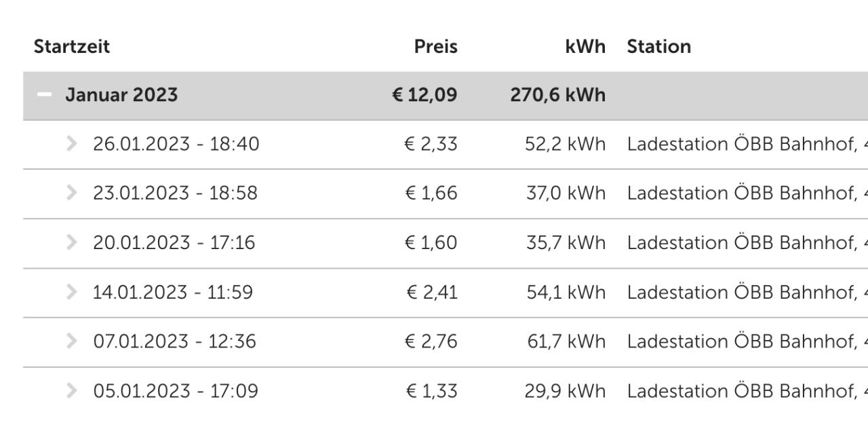This screenshot has height=431, width=868.
Task: Select the € 2,76 price cell
Action: click(x=431, y=341)
